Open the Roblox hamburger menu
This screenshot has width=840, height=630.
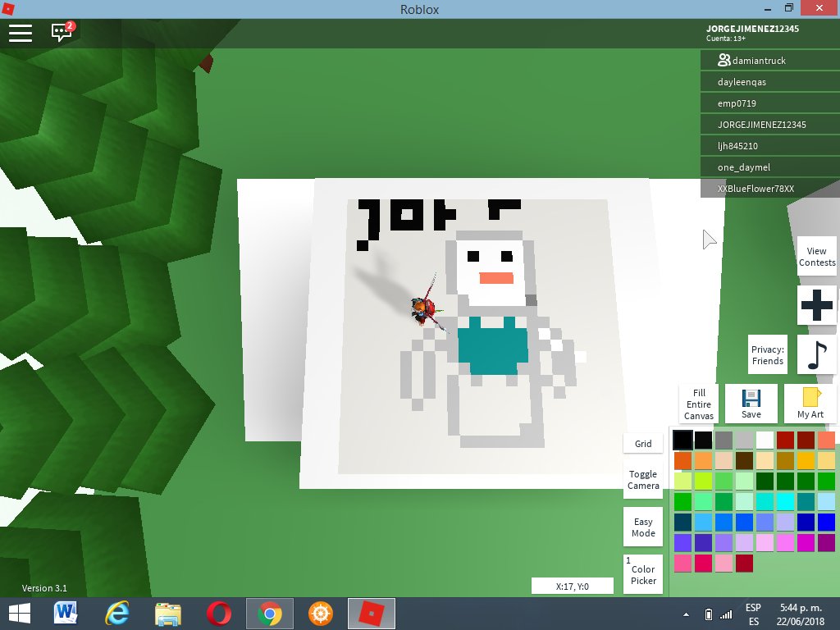click(x=21, y=33)
